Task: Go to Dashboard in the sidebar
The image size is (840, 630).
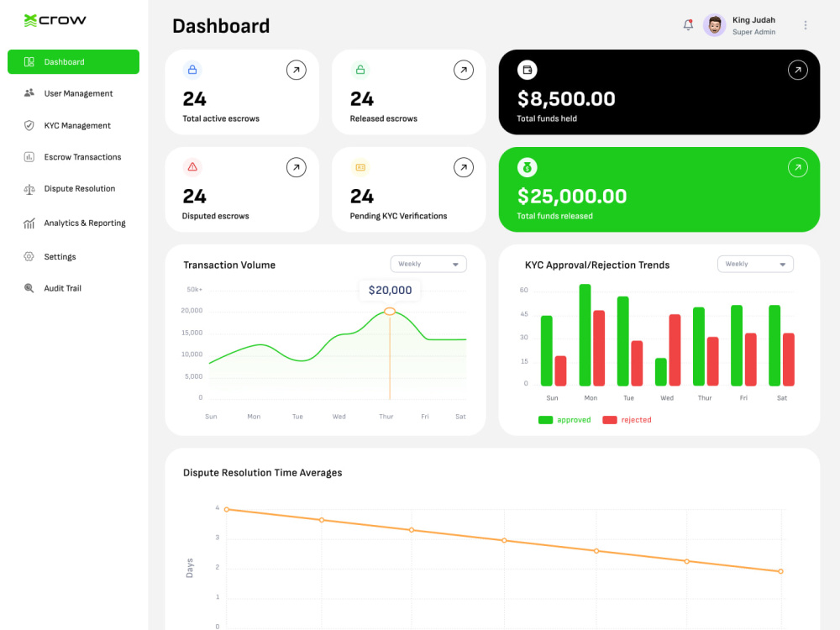Action: (x=73, y=61)
